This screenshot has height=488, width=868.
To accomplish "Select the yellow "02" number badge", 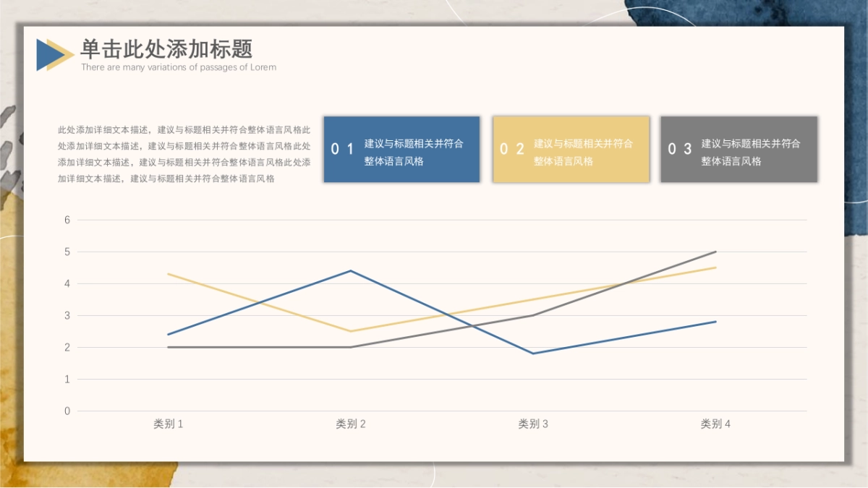I will pos(511,150).
